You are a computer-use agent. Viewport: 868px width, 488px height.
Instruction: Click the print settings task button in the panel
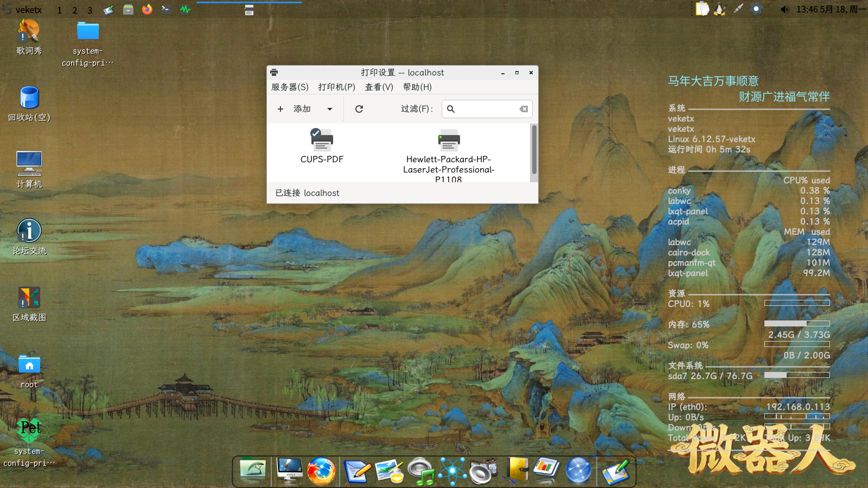[x=249, y=10]
